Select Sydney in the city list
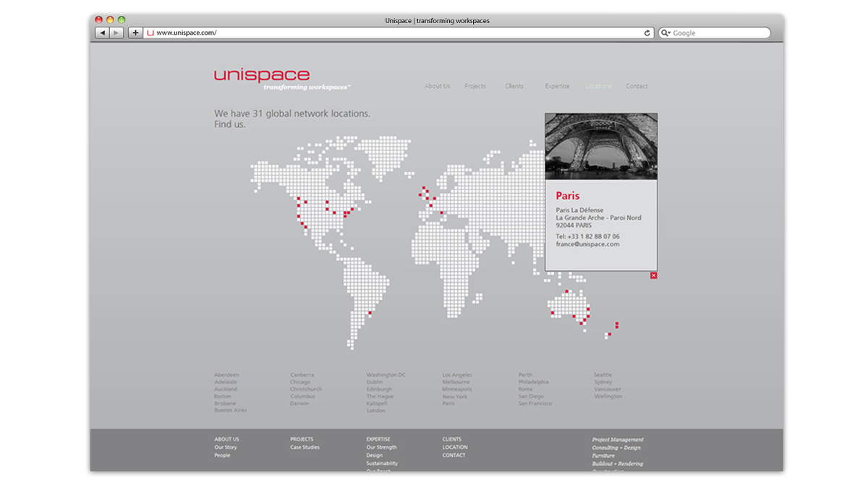Viewport: 868px width, 488px height. coord(603,382)
